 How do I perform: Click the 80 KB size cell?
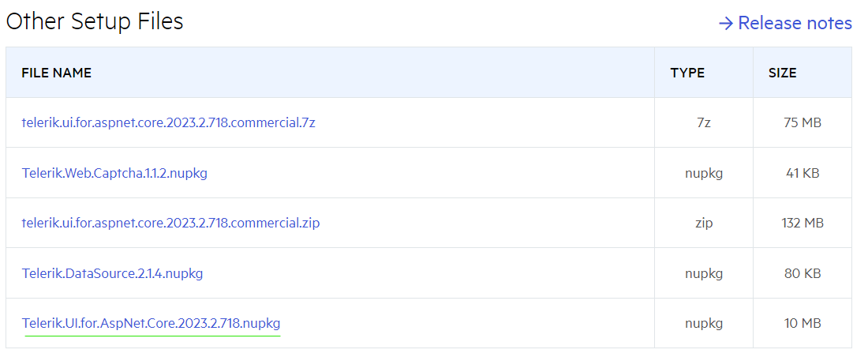pyautogui.click(x=803, y=273)
